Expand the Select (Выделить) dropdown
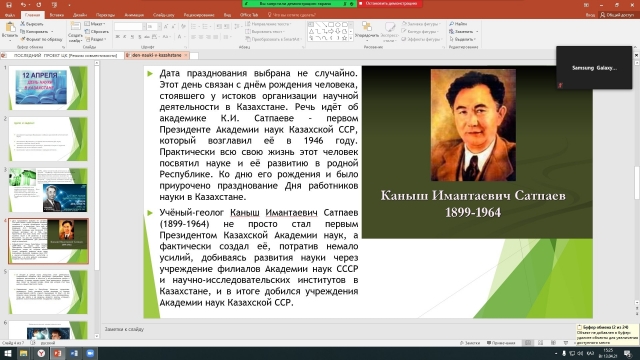This screenshot has height=360, width=640. (x=462, y=39)
